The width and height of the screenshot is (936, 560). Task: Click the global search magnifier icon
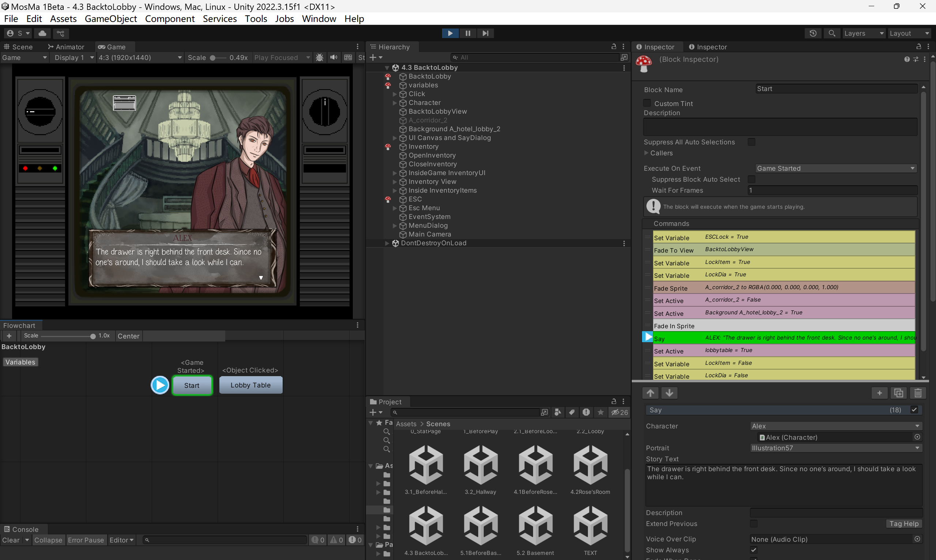coord(832,33)
